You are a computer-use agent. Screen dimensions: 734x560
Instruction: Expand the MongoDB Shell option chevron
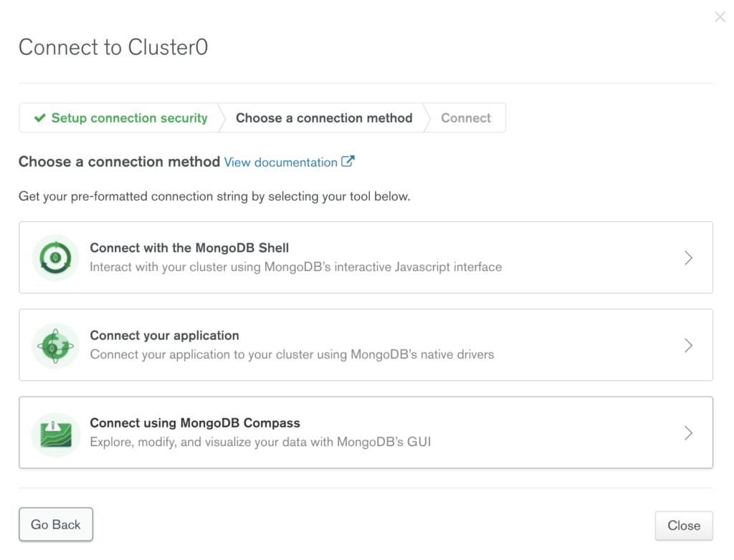click(x=688, y=257)
